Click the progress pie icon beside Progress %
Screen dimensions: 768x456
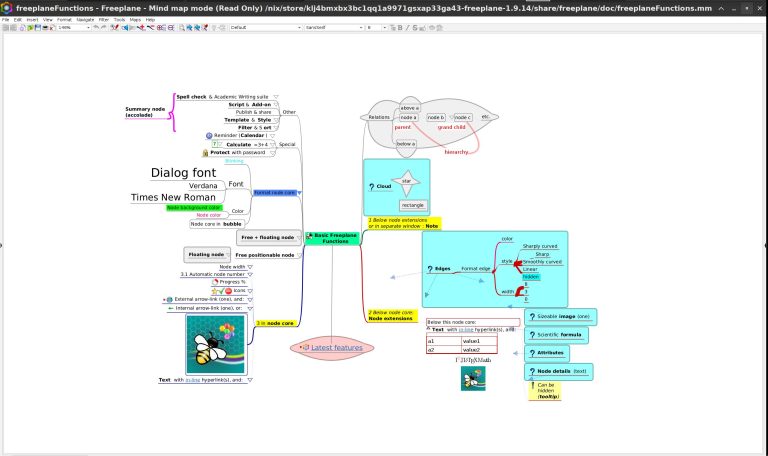pyautogui.click(x=215, y=282)
